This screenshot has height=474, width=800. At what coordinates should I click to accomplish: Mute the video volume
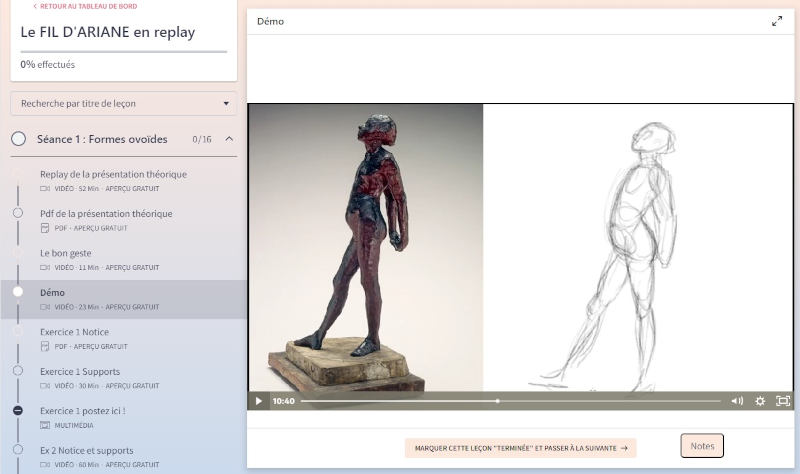pyautogui.click(x=737, y=401)
